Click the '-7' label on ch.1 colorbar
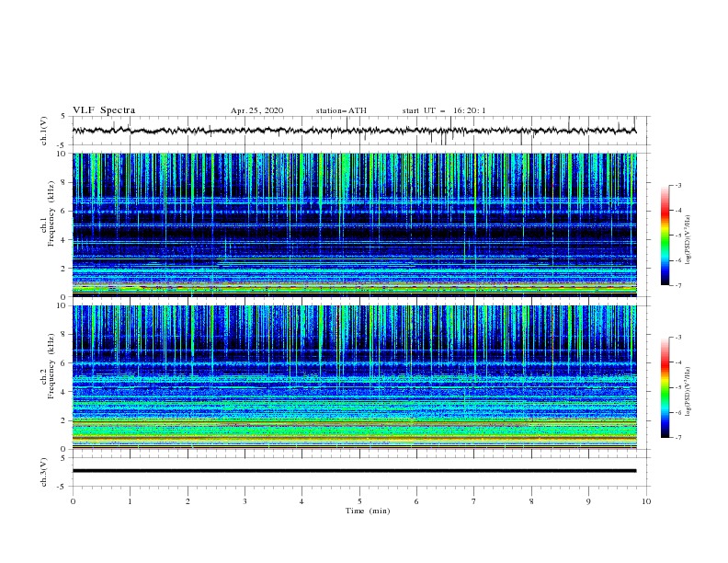Image resolution: width=728 pixels, height=563 pixels. click(678, 285)
